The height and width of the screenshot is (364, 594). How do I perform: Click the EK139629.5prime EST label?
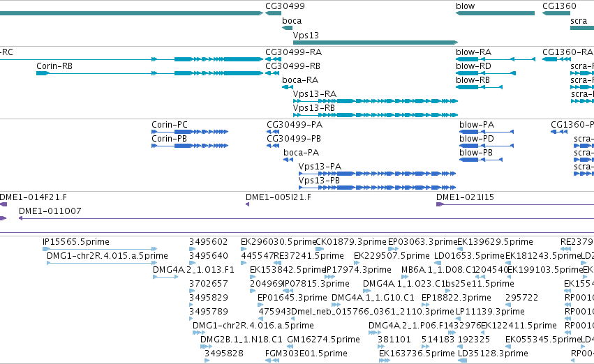(x=495, y=242)
